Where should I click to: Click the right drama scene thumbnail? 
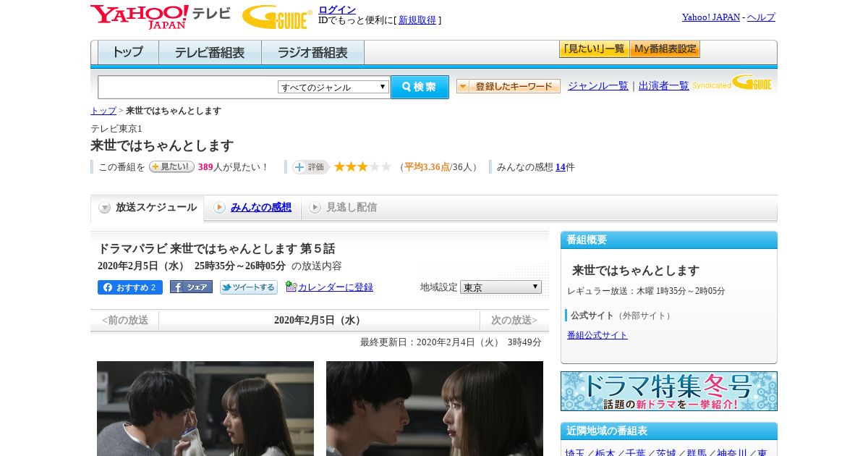tap(435, 408)
